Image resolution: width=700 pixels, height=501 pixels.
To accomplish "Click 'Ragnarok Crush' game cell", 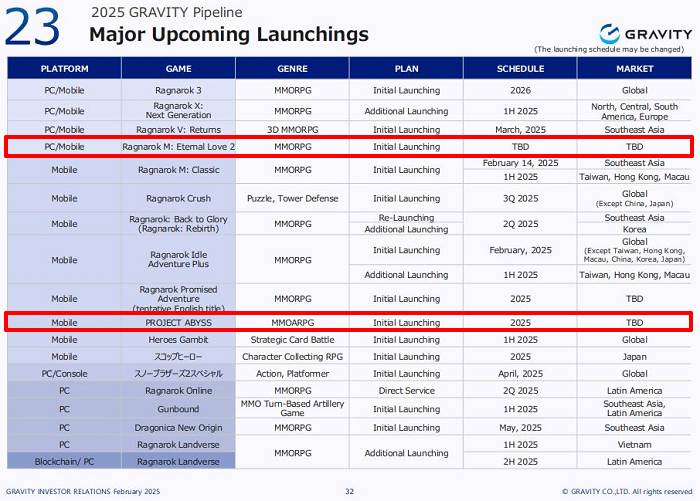I will (x=179, y=198).
